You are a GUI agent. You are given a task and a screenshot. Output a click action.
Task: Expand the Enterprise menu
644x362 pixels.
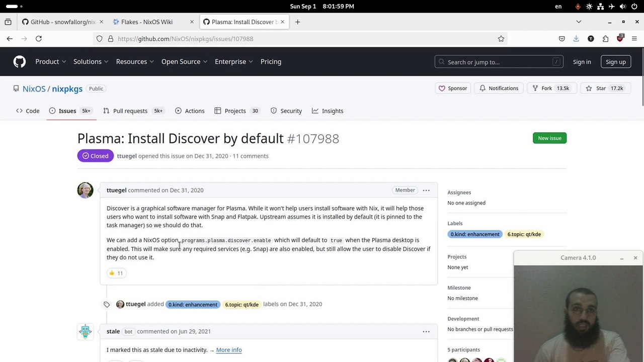233,62
